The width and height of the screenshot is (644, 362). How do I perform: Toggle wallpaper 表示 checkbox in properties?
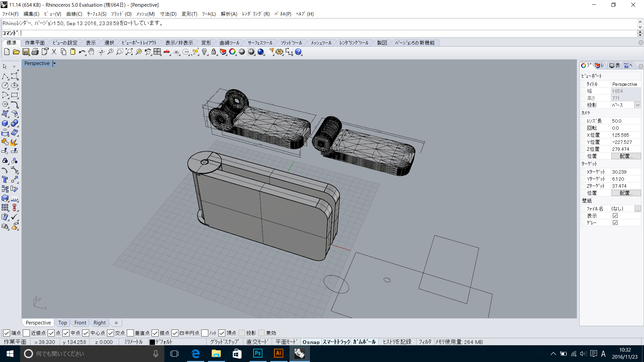(x=615, y=216)
